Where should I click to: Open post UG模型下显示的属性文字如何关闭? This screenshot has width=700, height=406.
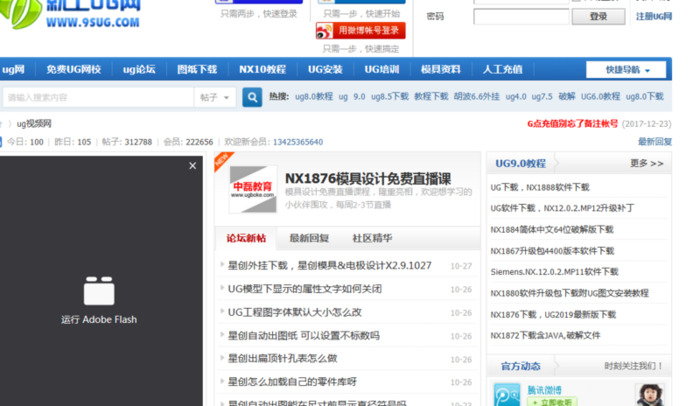(x=304, y=289)
